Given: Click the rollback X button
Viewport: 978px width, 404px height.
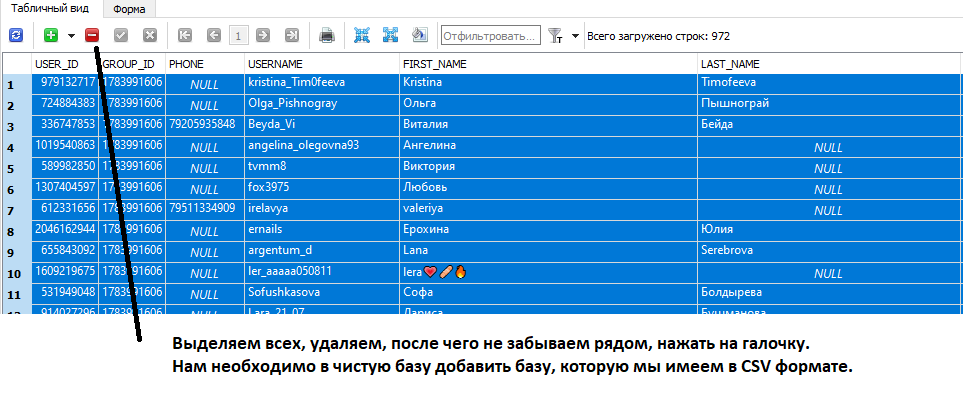Looking at the screenshot, I should tap(150, 35).
